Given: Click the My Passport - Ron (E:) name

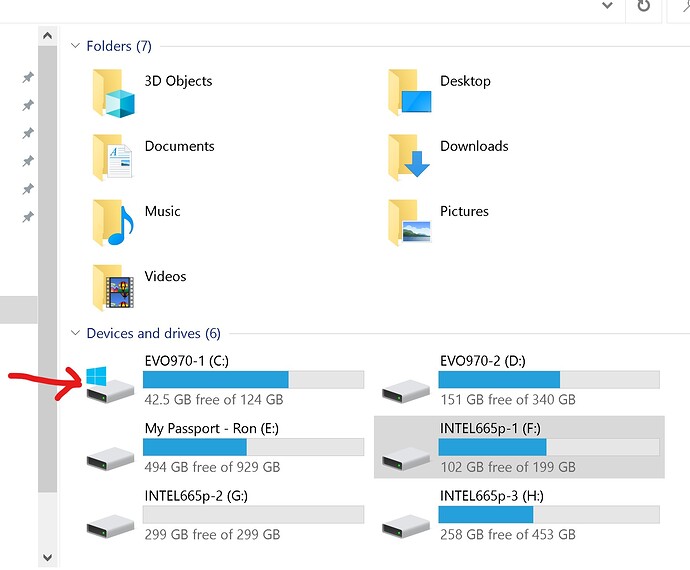Looking at the screenshot, I should coord(212,428).
